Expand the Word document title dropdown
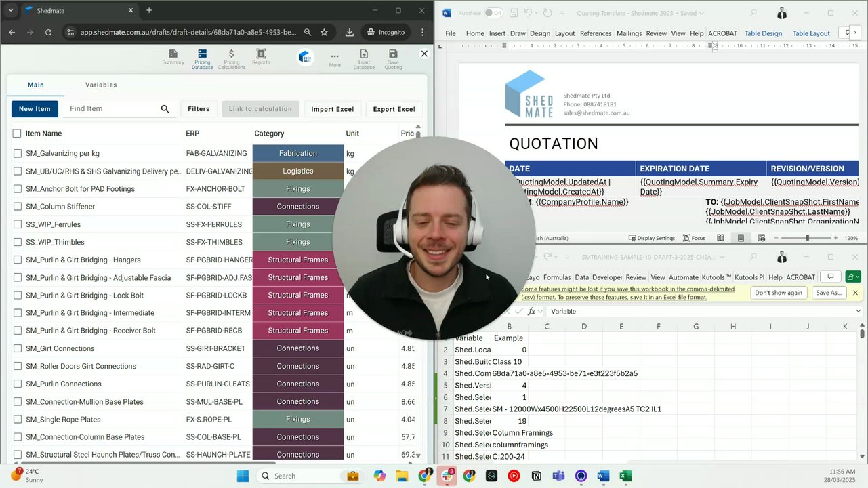868x488 pixels. click(701, 13)
